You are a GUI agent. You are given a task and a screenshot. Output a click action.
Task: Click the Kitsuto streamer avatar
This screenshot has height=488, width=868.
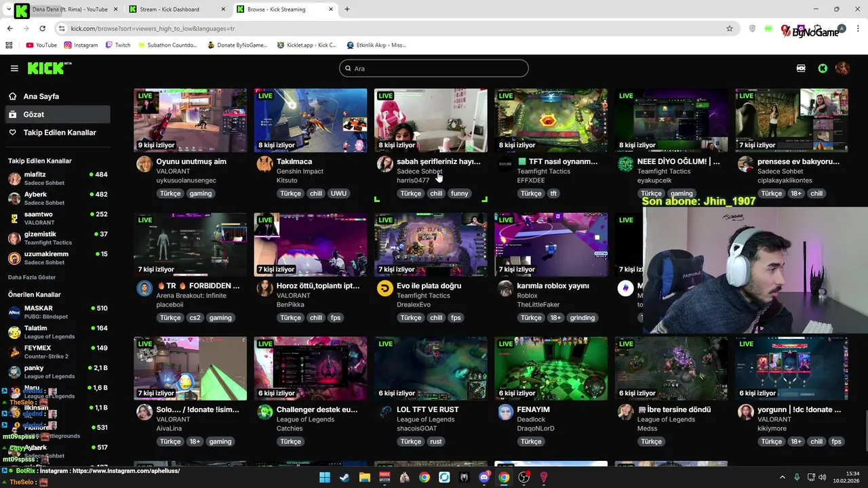pyautogui.click(x=264, y=164)
